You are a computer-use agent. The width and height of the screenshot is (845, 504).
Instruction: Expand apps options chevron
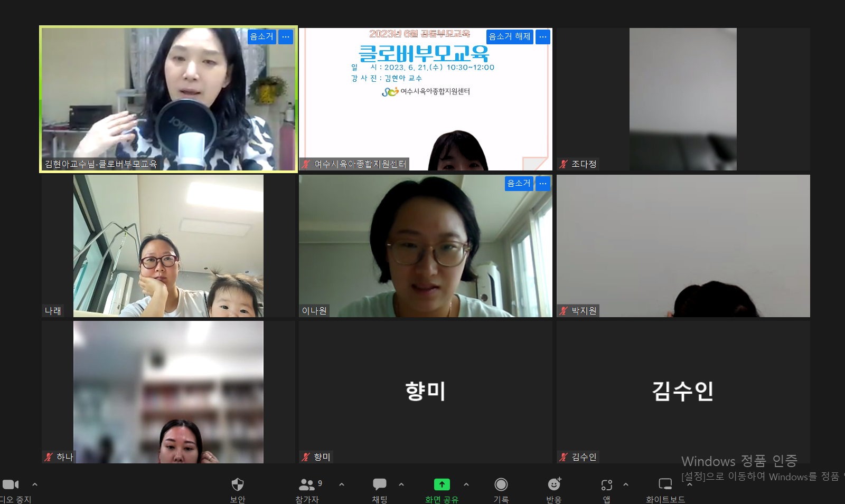626,484
